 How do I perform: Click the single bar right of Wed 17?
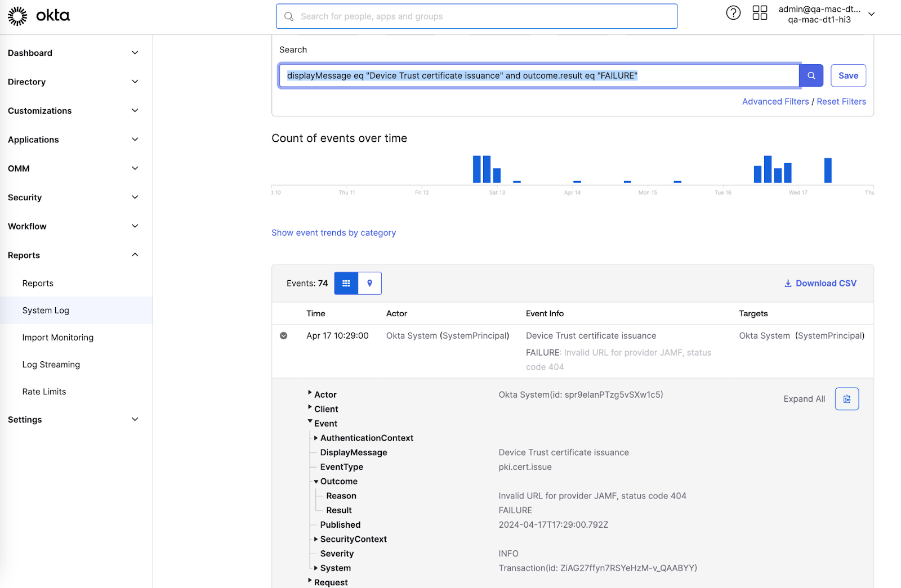tap(828, 170)
